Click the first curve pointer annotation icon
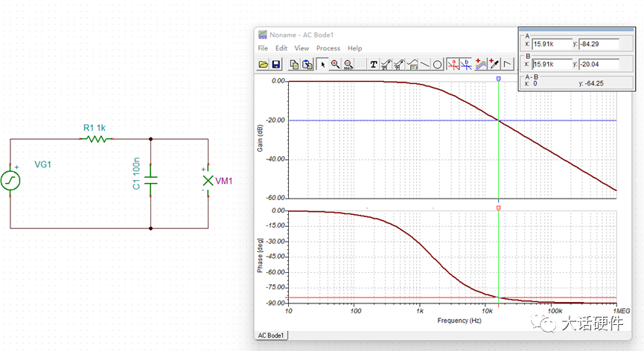The image size is (644, 351). tap(386, 65)
